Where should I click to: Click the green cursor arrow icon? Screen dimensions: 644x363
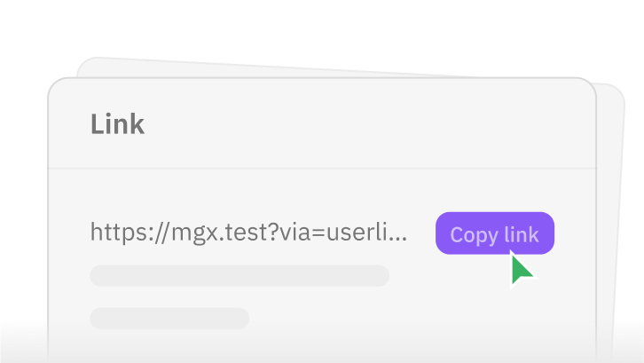pos(522,269)
